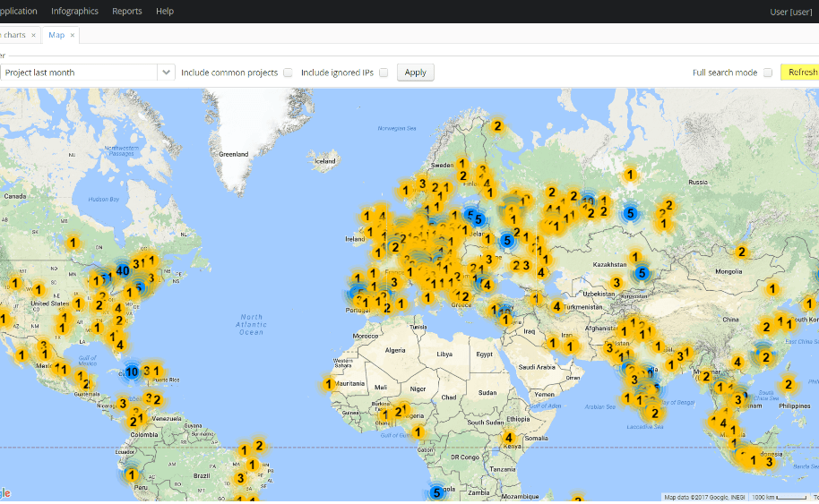This screenshot has height=504, width=819.
Task: Click the User [user] account label
Action: click(791, 12)
